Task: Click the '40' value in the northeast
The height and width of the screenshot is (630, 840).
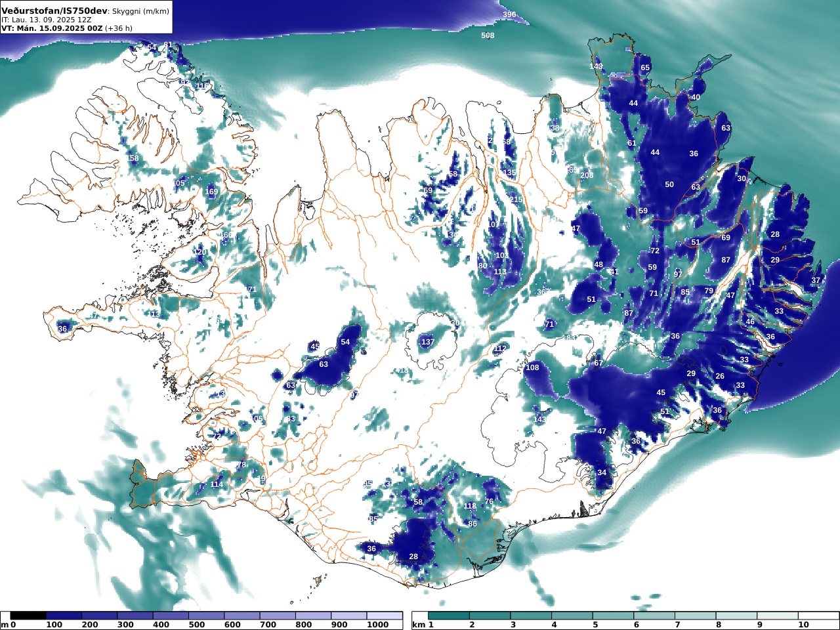Action: [x=696, y=97]
